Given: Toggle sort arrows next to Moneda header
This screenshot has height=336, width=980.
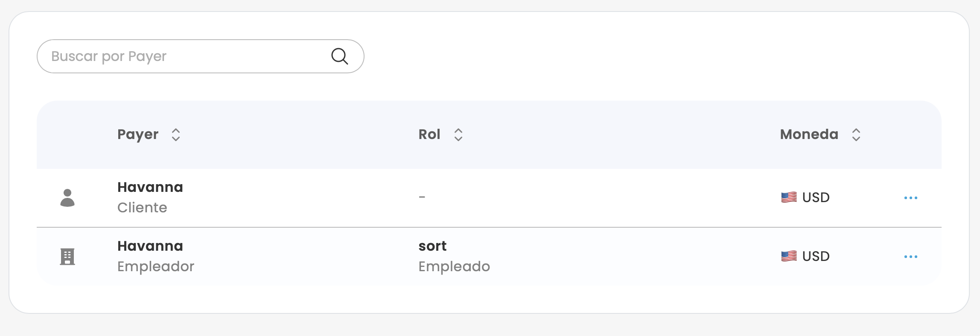Looking at the screenshot, I should click(856, 135).
